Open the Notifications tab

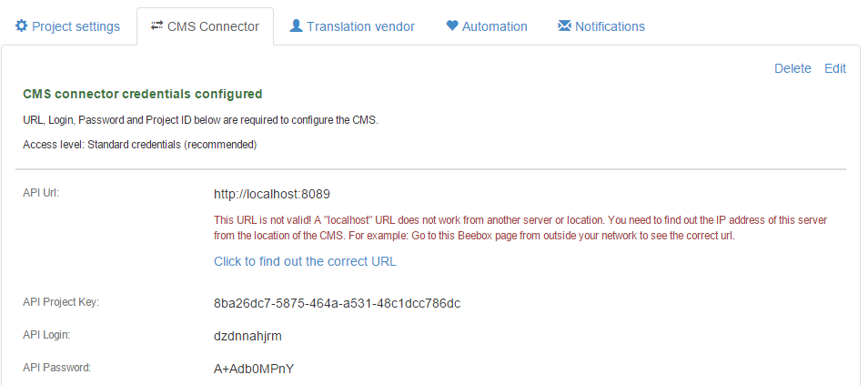(x=610, y=26)
